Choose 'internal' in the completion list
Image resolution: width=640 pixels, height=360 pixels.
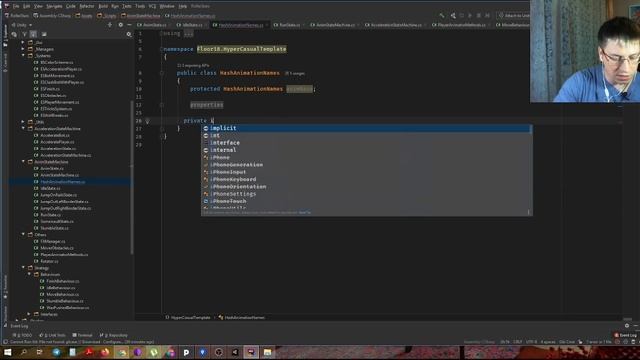[366, 150]
